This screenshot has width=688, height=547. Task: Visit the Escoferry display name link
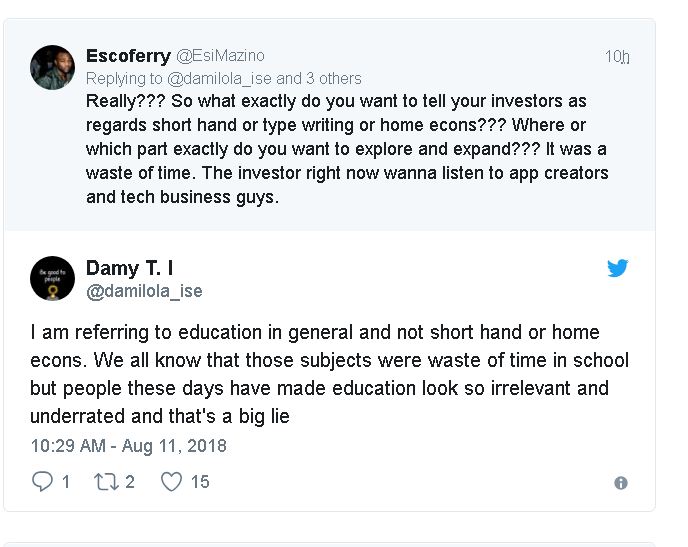(x=129, y=56)
